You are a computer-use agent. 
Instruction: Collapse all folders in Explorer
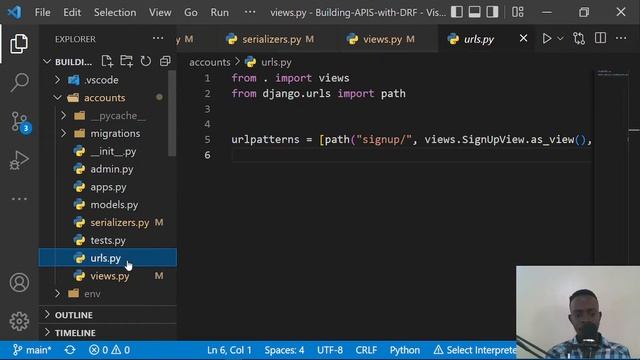point(165,61)
